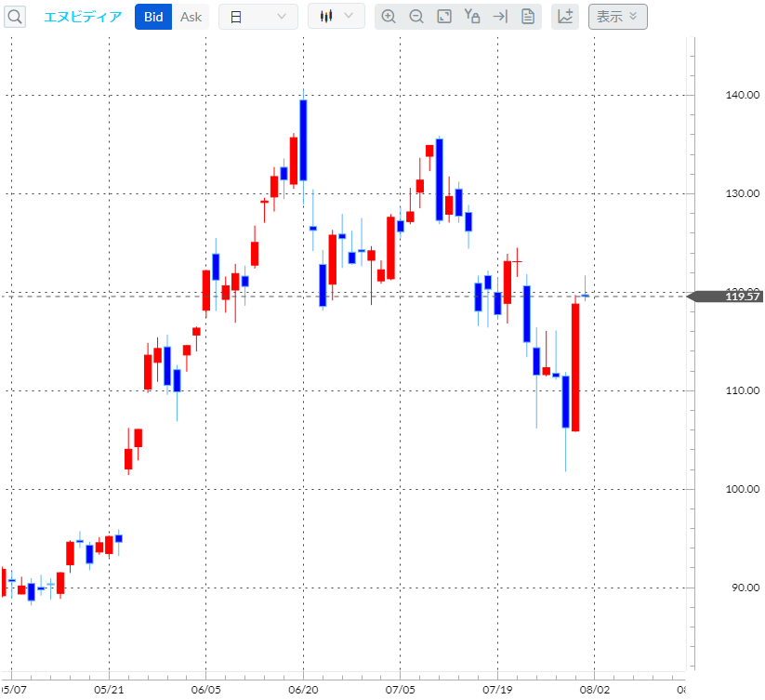
Task: Click the 140.00 price axis label
Action: coord(742,95)
